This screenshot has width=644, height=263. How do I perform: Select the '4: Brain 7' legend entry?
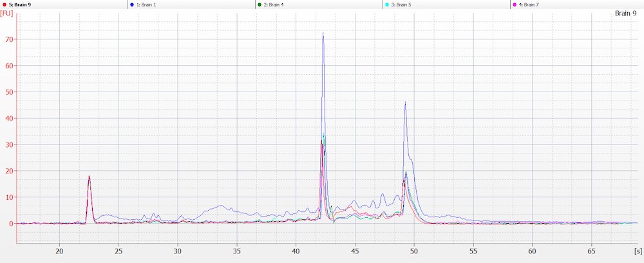(x=576, y=5)
